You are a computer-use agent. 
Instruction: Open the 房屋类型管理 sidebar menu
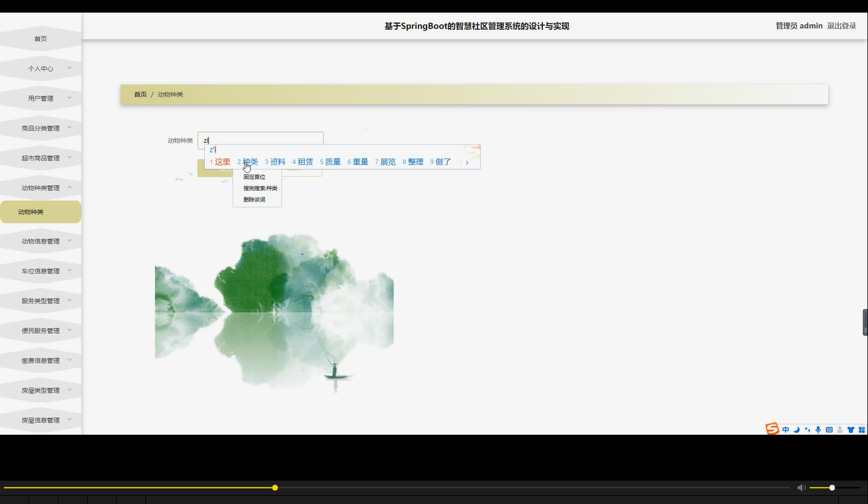point(41,390)
